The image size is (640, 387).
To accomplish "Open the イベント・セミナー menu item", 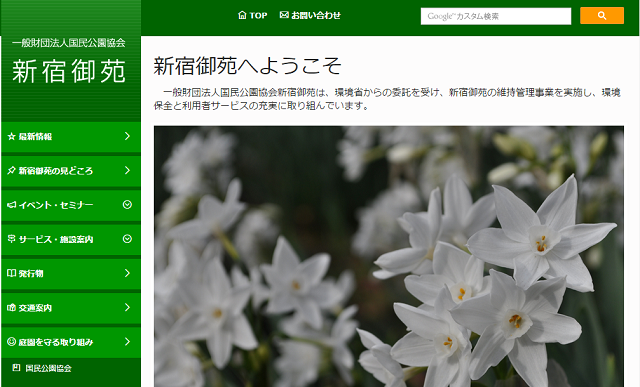I will 71,205.
